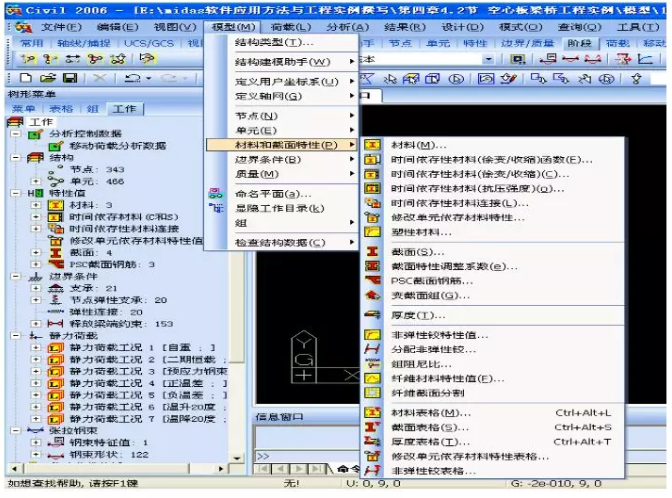Expand the 钢束特征值: 1 tree node
The image size is (672, 498).
pyautogui.click(x=36, y=442)
